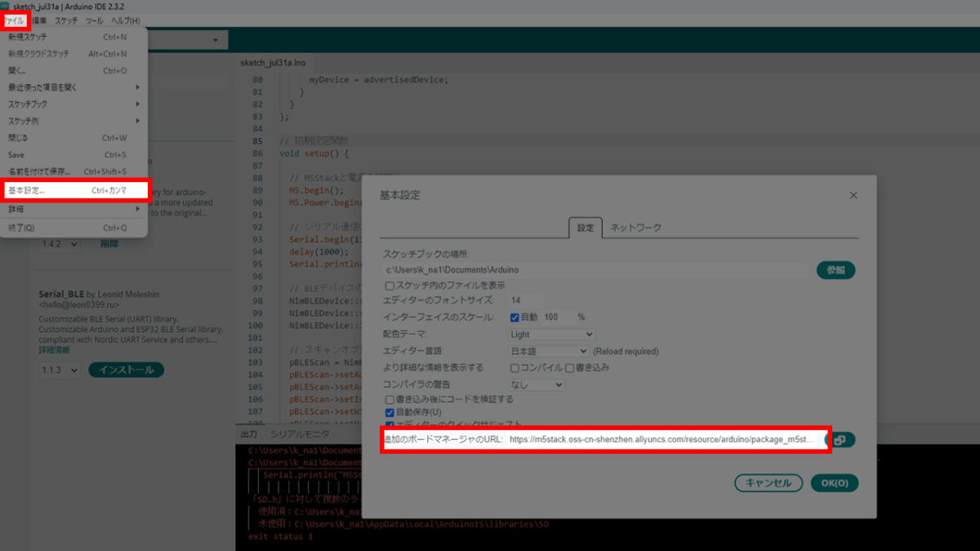
Task: Enable スケッチ内のファイルを表示 checkbox
Action: [x=390, y=286]
